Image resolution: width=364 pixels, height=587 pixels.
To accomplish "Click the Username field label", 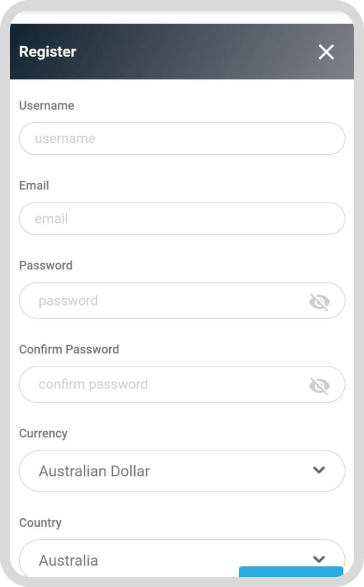I will point(46,106).
